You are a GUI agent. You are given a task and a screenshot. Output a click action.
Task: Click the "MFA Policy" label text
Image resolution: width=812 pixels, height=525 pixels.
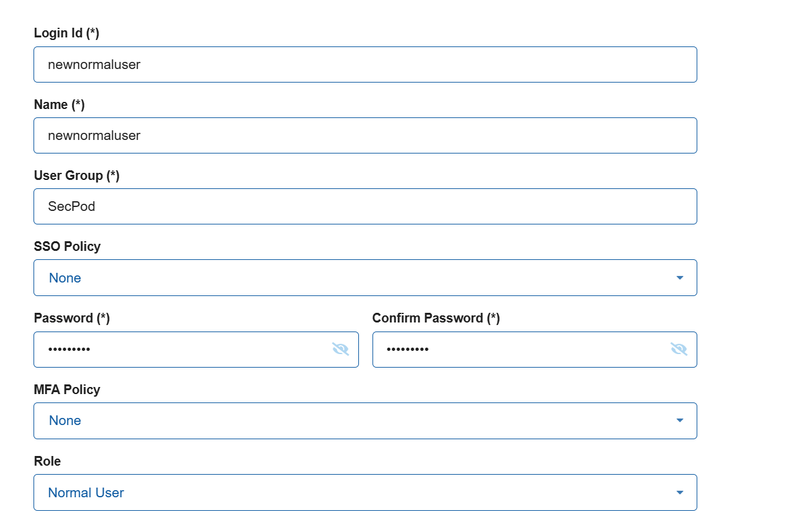click(x=67, y=390)
